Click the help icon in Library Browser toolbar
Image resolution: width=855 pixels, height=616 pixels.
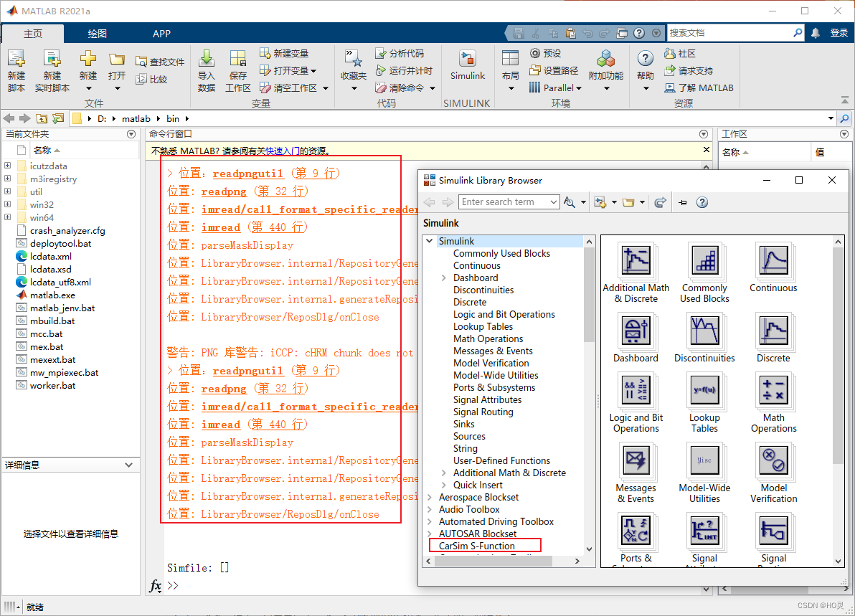point(702,202)
